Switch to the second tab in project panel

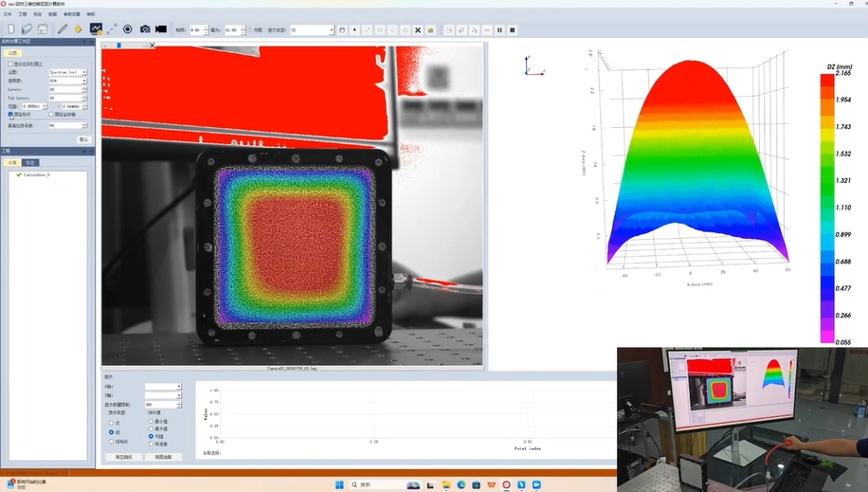30,162
